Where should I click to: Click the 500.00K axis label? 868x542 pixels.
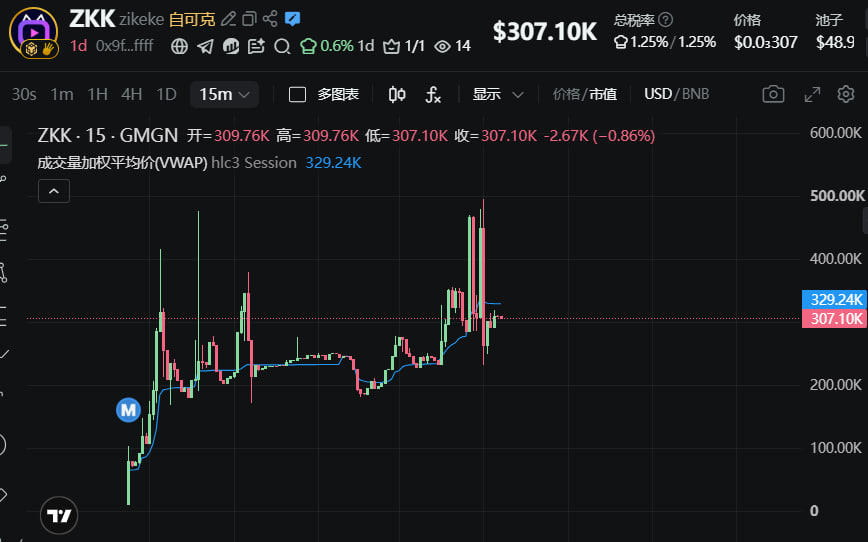(x=837, y=196)
